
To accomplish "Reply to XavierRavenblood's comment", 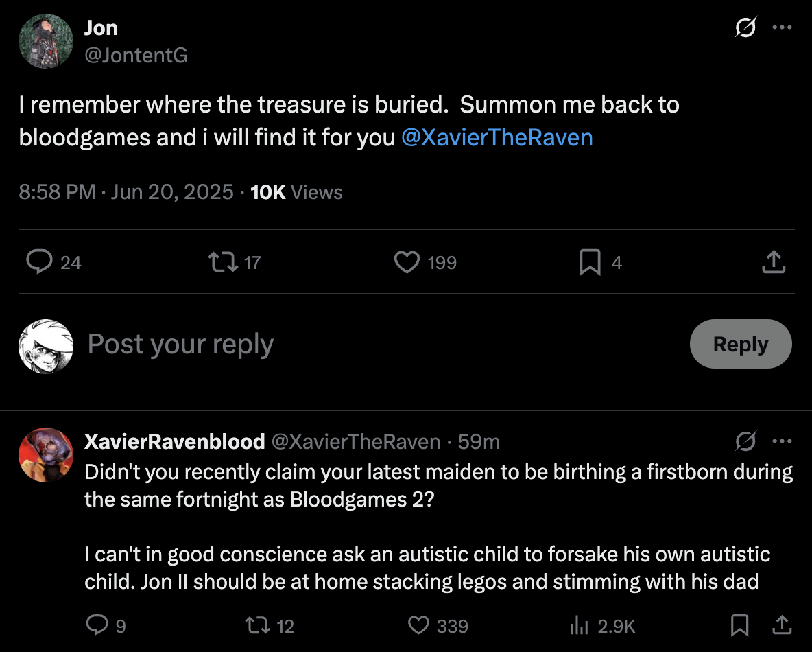I will pyautogui.click(x=97, y=625).
